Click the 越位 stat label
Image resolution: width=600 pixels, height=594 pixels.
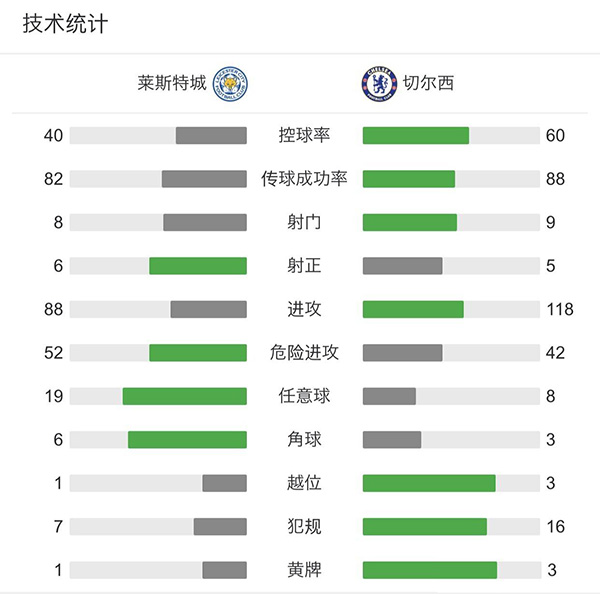pyautogui.click(x=305, y=483)
